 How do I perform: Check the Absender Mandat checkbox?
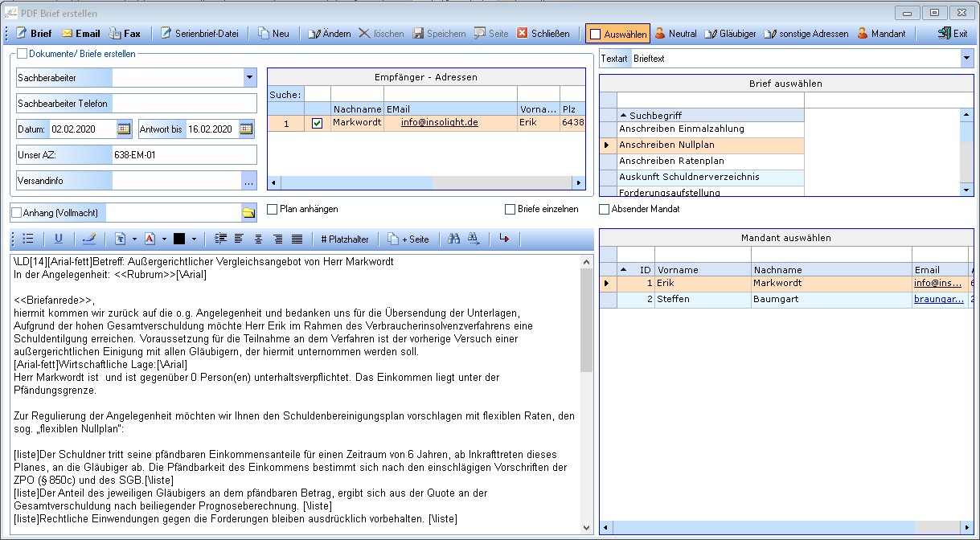(x=605, y=209)
